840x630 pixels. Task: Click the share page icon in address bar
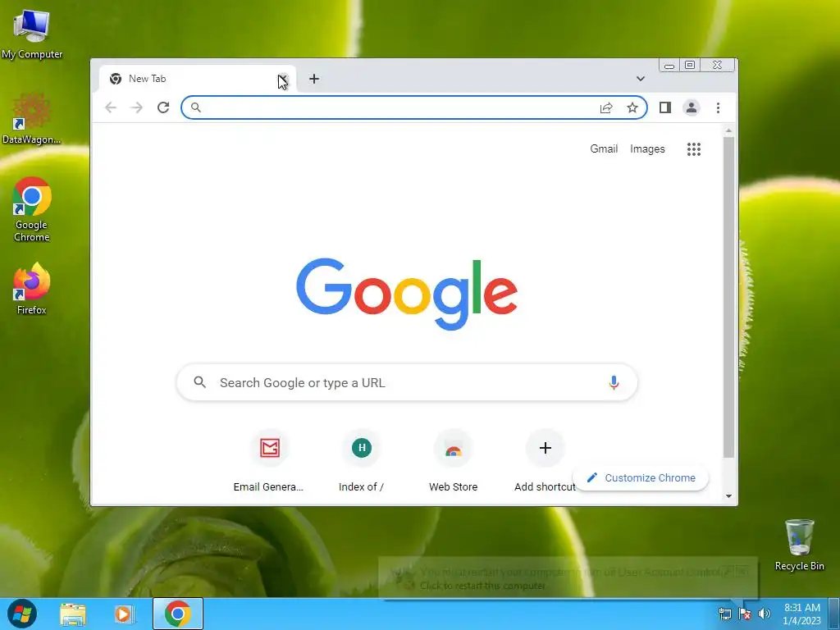pos(606,107)
